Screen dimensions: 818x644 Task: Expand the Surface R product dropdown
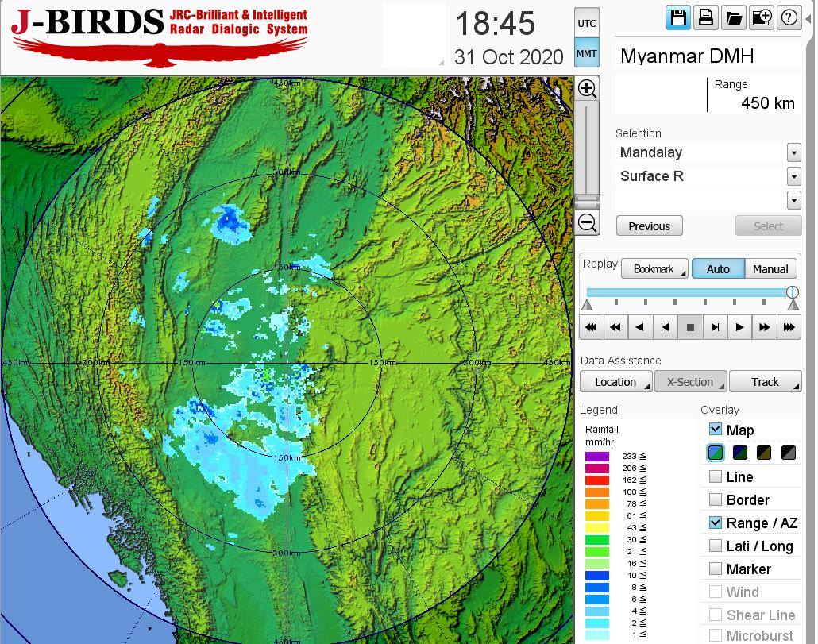click(x=793, y=176)
